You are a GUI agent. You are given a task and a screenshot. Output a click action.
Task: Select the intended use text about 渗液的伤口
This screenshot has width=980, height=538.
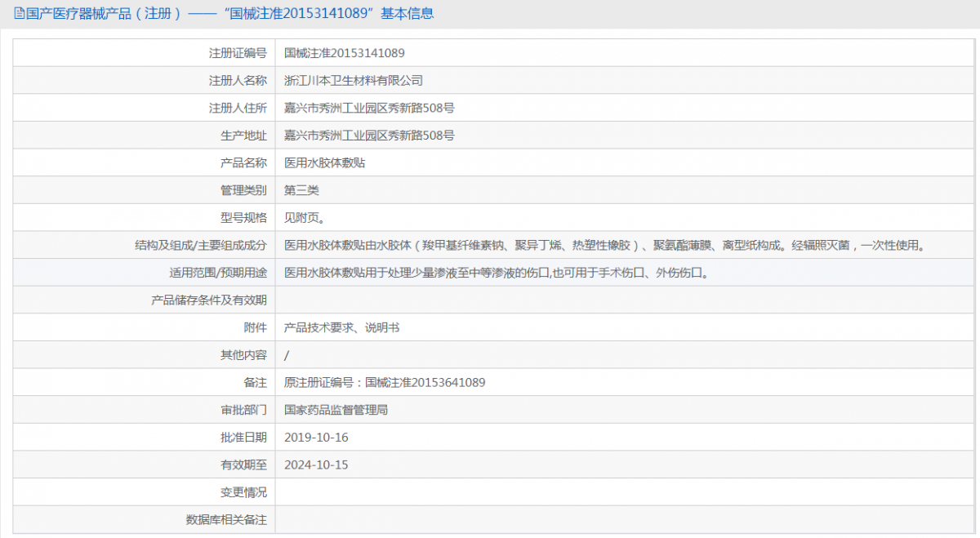(x=496, y=273)
